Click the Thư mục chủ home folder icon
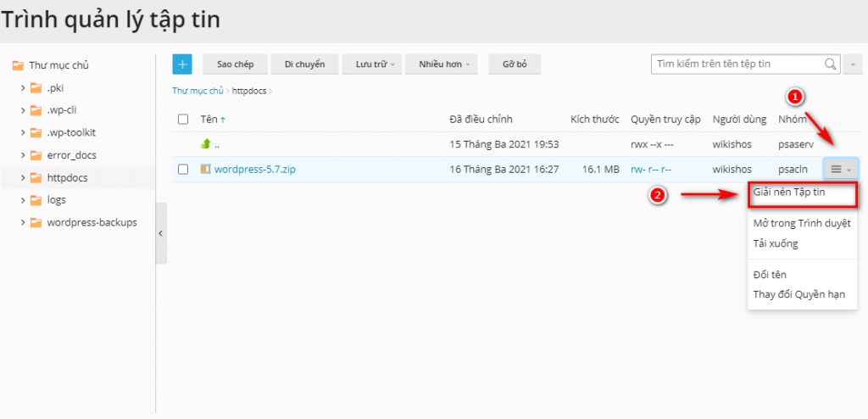Screen dimensions: 868x419 pos(17,65)
